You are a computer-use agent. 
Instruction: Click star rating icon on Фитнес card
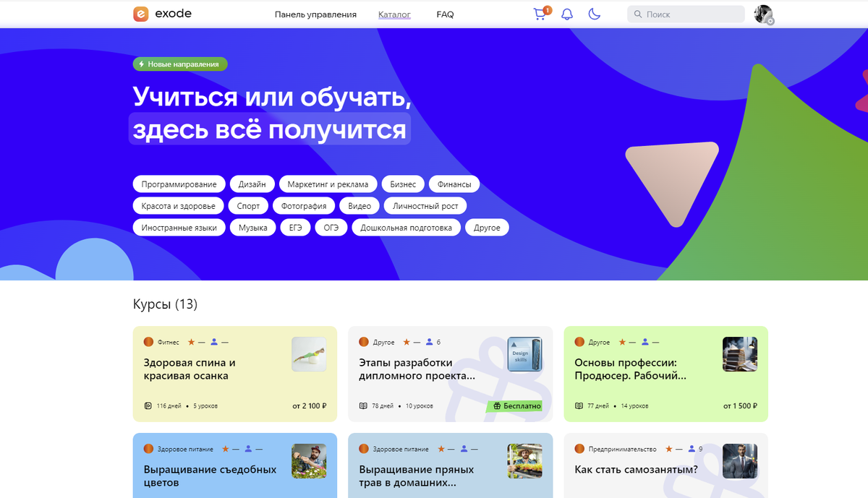click(x=191, y=342)
